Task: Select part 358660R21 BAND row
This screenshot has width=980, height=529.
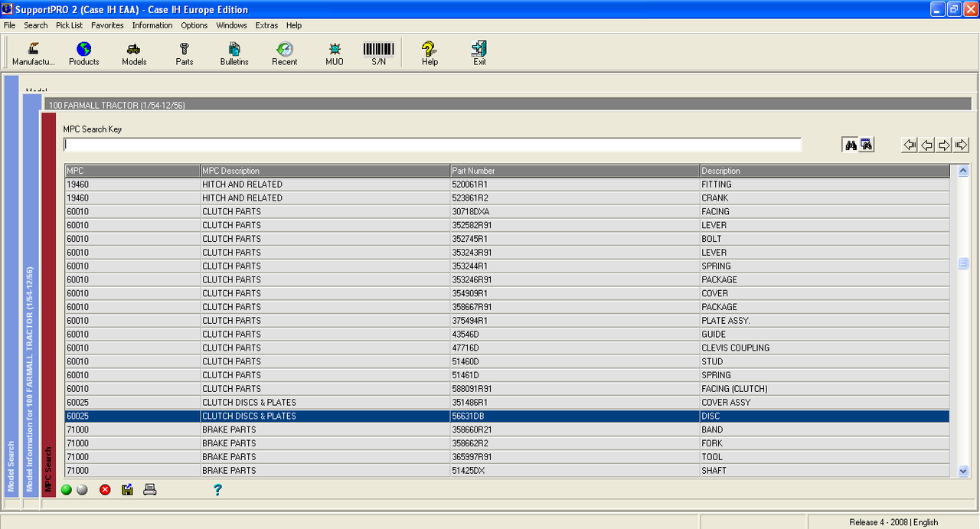Action: coord(507,429)
